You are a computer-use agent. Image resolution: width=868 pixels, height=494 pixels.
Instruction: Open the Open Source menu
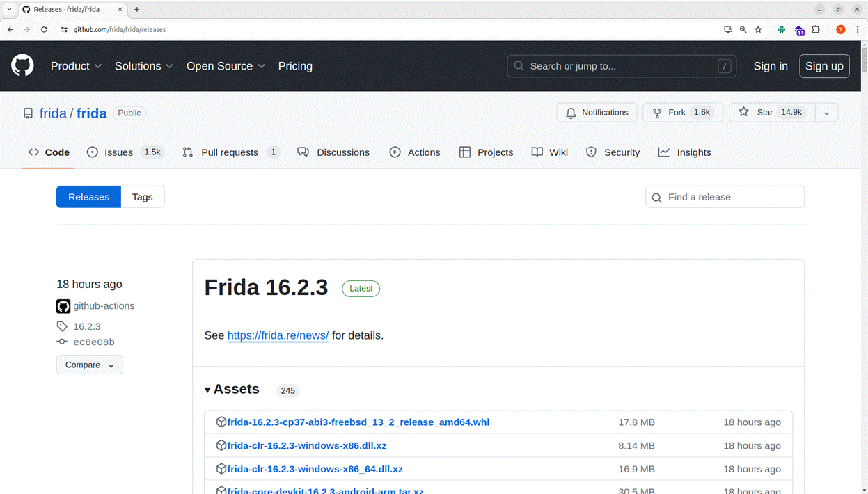(226, 66)
